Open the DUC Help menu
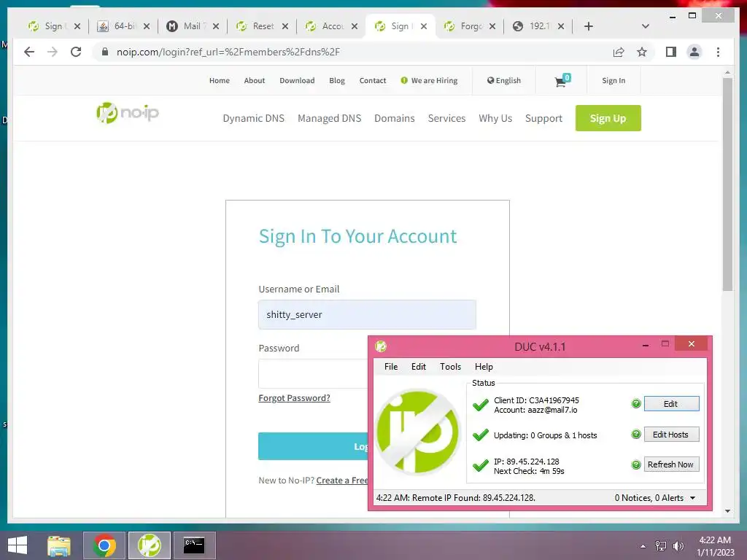The height and width of the screenshot is (560, 747). click(484, 367)
